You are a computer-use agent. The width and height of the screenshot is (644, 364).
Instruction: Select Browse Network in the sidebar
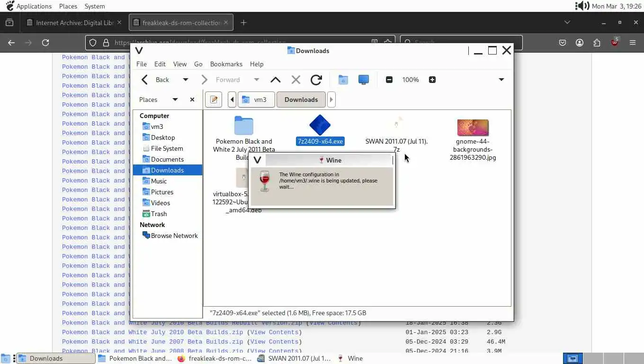(168, 236)
